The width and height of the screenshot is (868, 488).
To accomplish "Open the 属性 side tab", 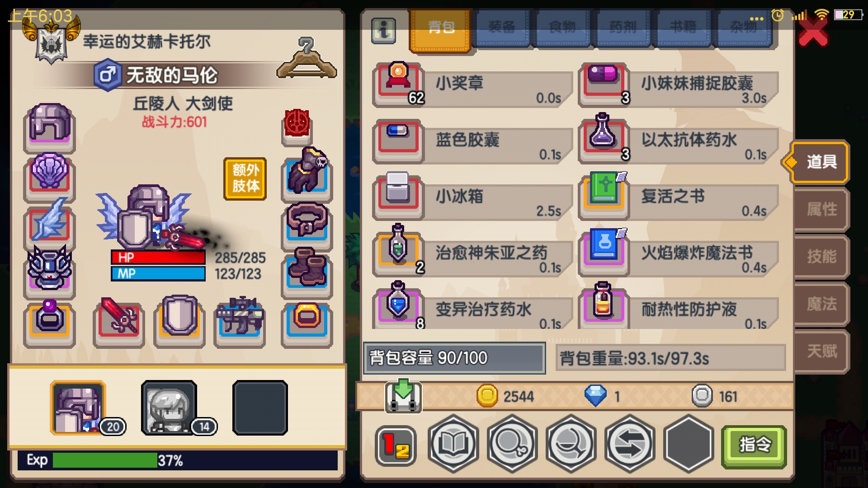I will click(x=821, y=209).
